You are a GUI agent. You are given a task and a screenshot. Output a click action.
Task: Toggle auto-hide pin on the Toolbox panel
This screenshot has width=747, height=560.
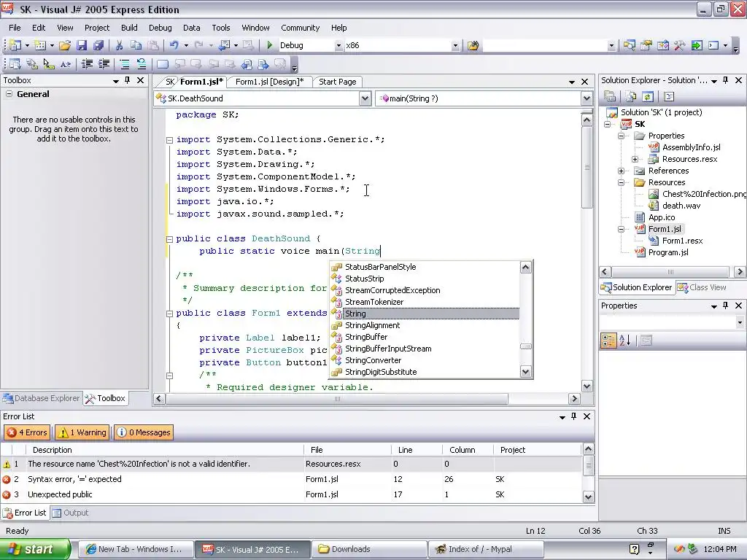127,80
